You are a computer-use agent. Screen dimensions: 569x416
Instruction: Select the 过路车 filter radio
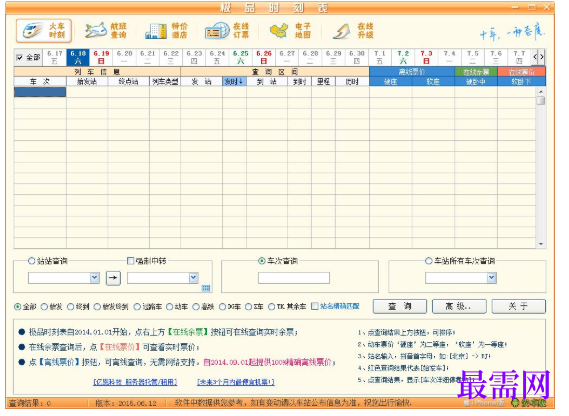(137, 307)
